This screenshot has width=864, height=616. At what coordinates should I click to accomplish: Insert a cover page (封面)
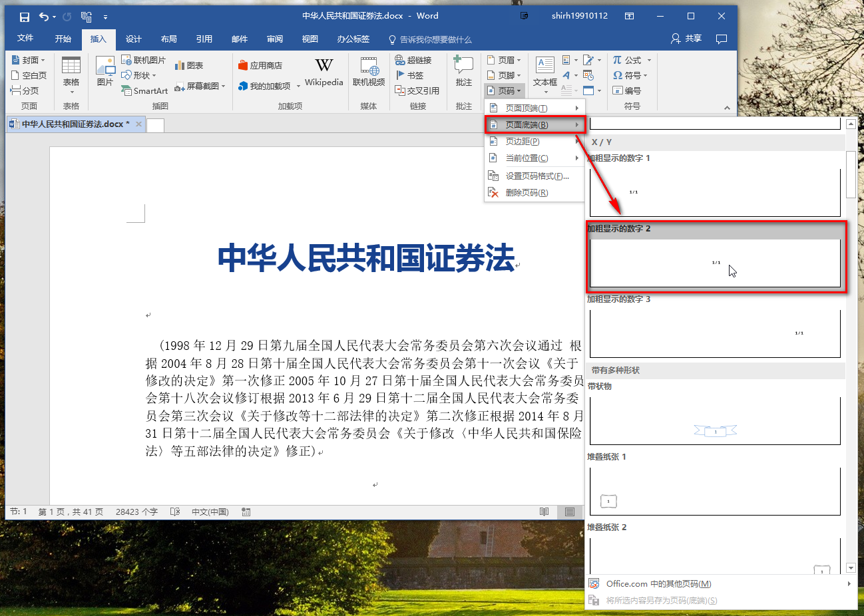(x=29, y=60)
